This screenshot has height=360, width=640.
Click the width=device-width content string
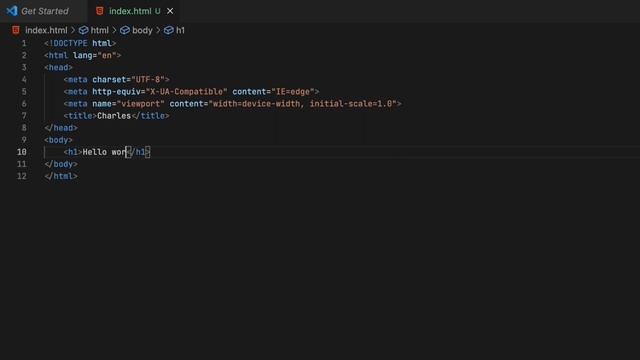302,104
